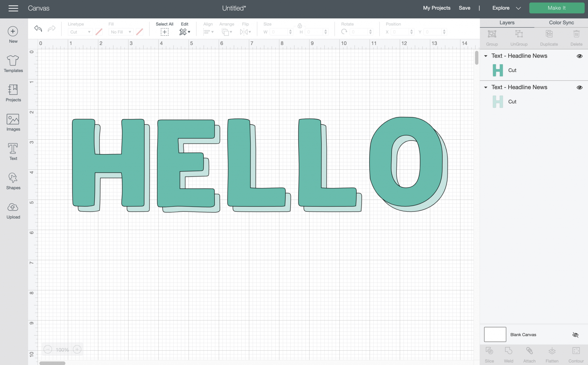Click the Select All icon
Screen dimensions: 588x365
pos(165,32)
